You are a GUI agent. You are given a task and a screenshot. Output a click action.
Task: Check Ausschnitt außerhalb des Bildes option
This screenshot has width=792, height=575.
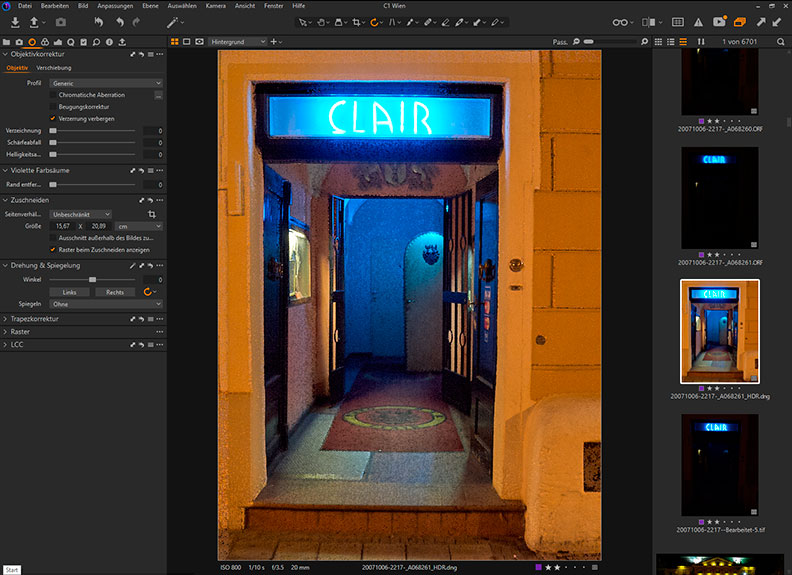pyautogui.click(x=53, y=238)
